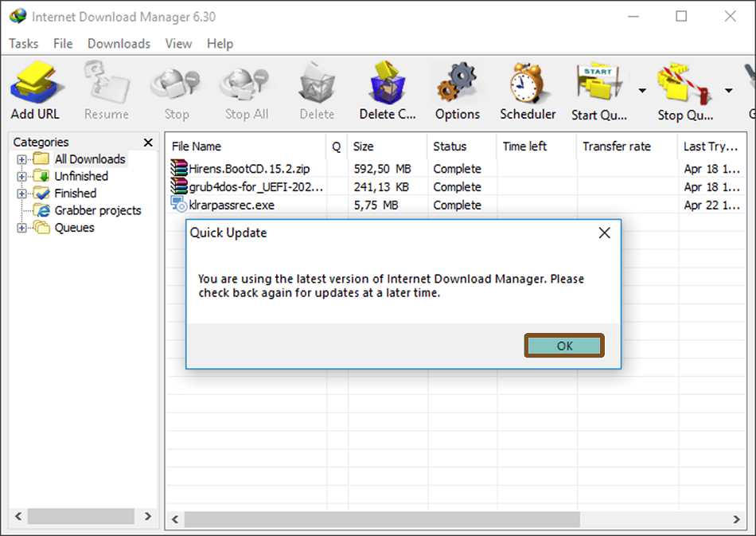Open the Stop Queue dropdown arrow

coord(729,90)
